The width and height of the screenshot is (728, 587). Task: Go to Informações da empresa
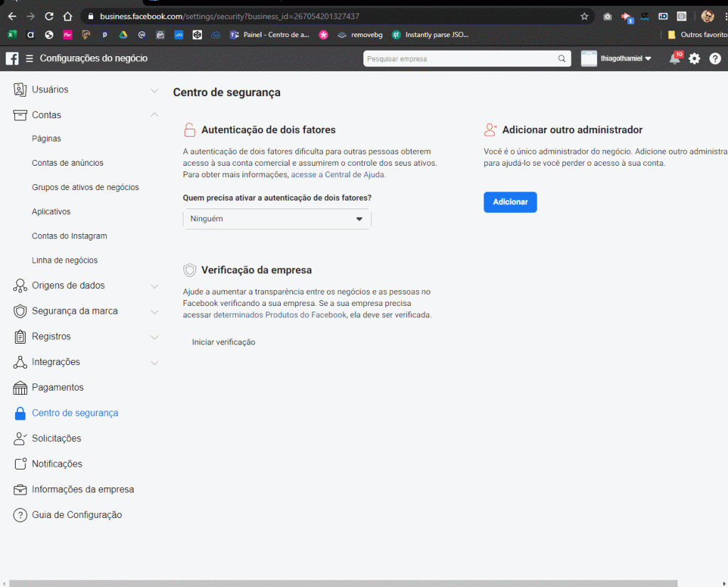coord(82,490)
